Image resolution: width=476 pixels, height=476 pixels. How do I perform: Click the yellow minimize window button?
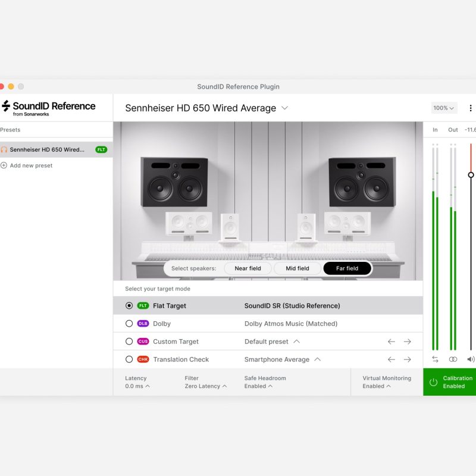11,86
